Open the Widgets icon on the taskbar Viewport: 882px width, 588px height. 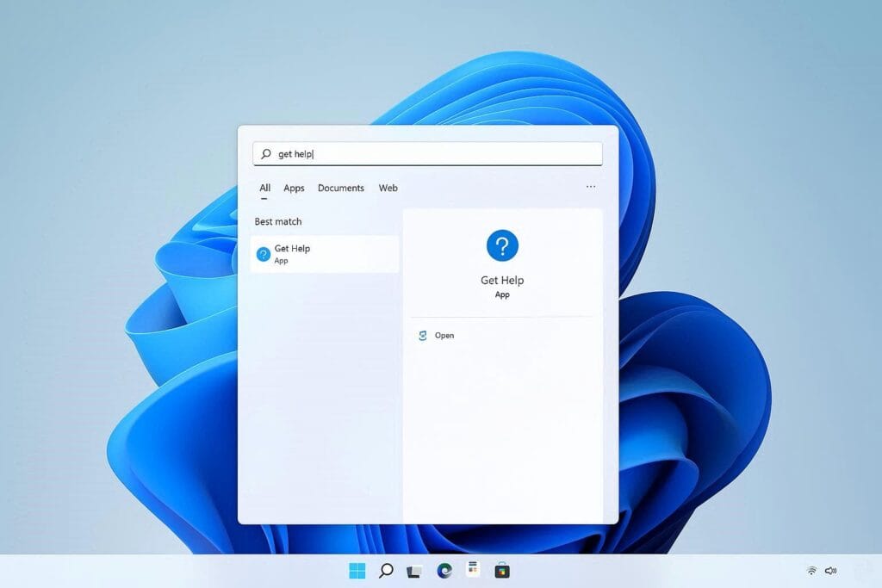(472, 570)
